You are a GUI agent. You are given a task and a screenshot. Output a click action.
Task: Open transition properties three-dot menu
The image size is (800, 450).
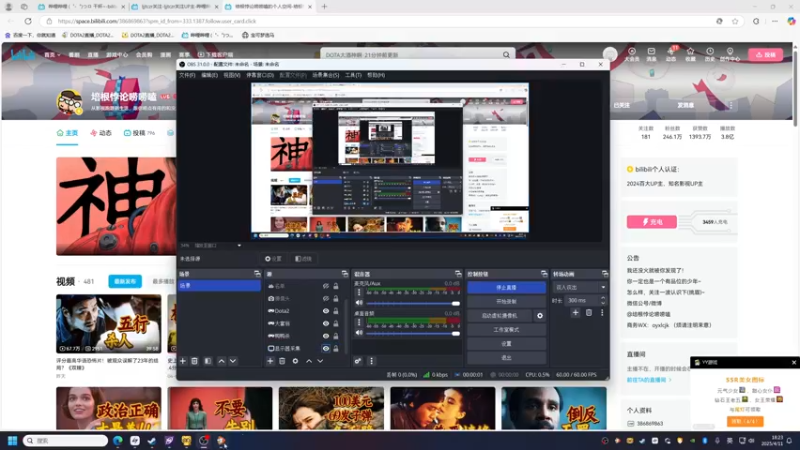pos(602,312)
